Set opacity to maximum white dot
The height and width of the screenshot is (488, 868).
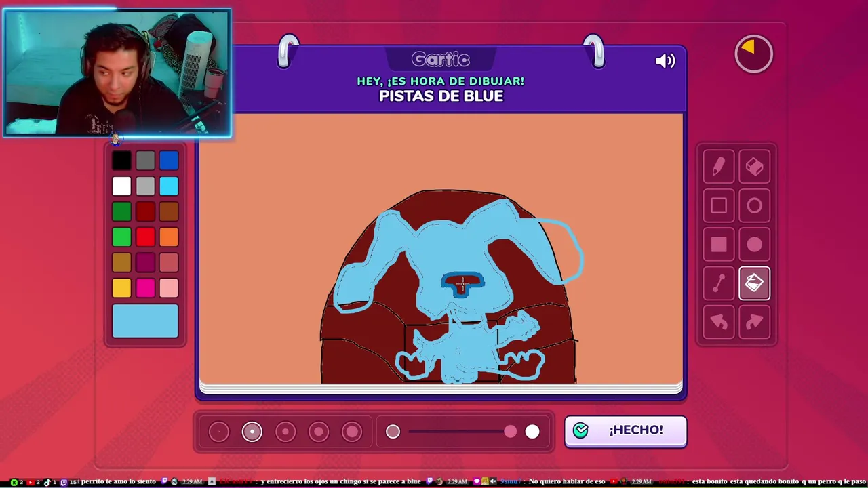click(532, 432)
